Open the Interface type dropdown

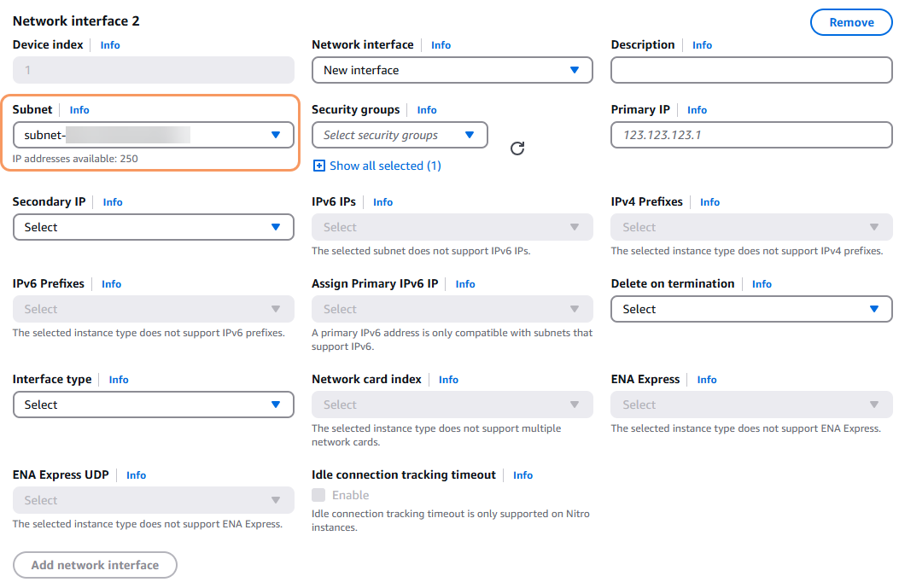pyautogui.click(x=154, y=405)
